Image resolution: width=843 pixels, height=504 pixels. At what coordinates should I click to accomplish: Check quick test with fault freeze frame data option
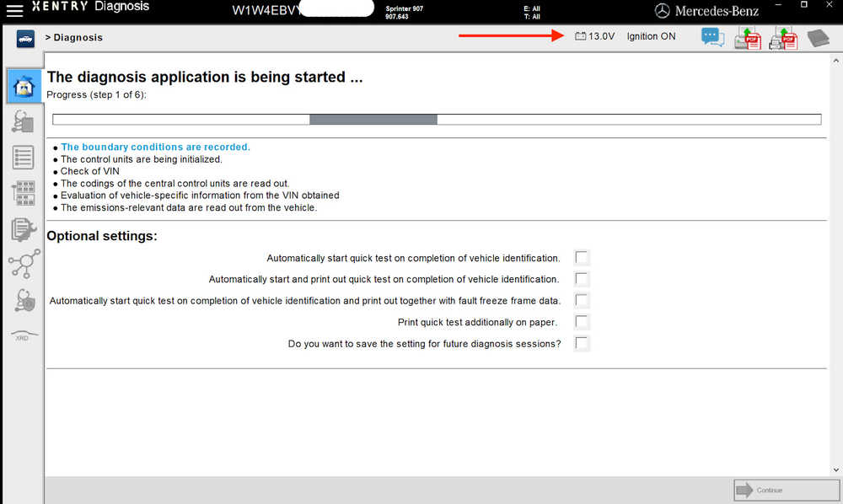pos(581,300)
